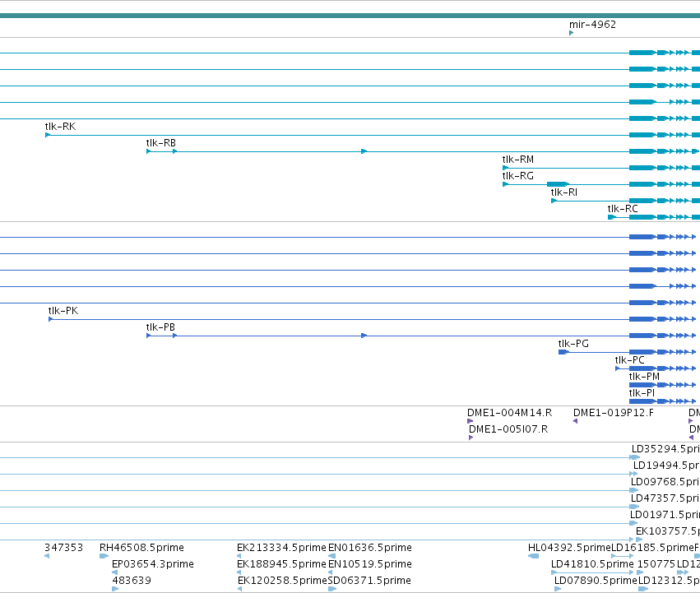Click the mir-4962 arrow glyph
Viewport: 700px width, 593px height.
coord(572,33)
